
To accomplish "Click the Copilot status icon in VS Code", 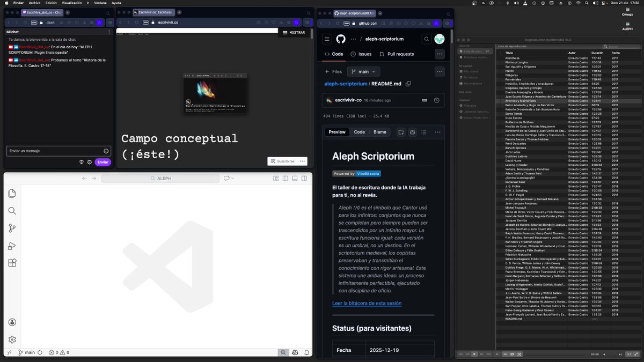I will point(295,352).
